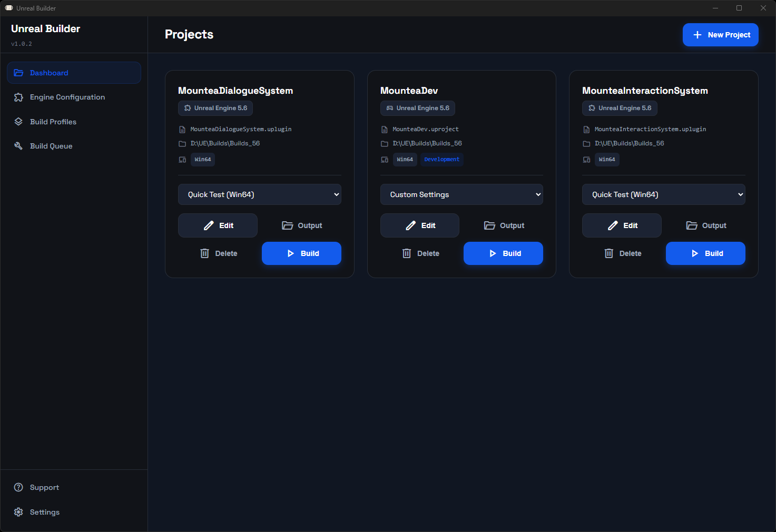This screenshot has height=532, width=776.
Task: Open Custom Settings dropdown for MounteaDev
Action: coord(461,194)
